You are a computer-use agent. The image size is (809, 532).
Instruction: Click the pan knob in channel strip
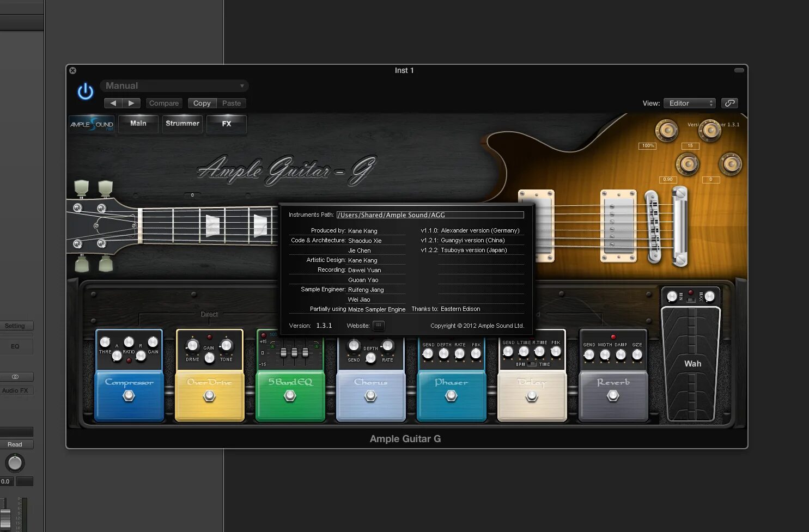[15, 463]
